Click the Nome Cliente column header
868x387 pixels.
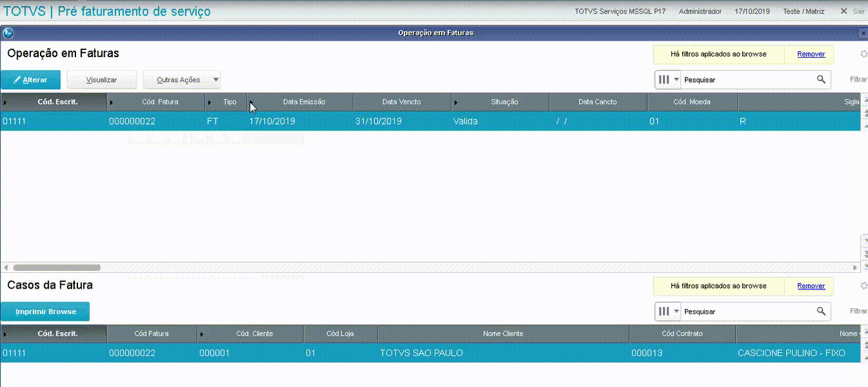(503, 334)
